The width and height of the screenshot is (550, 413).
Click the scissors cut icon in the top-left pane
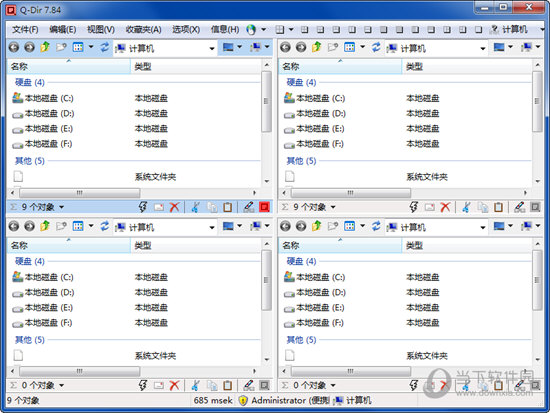point(196,207)
